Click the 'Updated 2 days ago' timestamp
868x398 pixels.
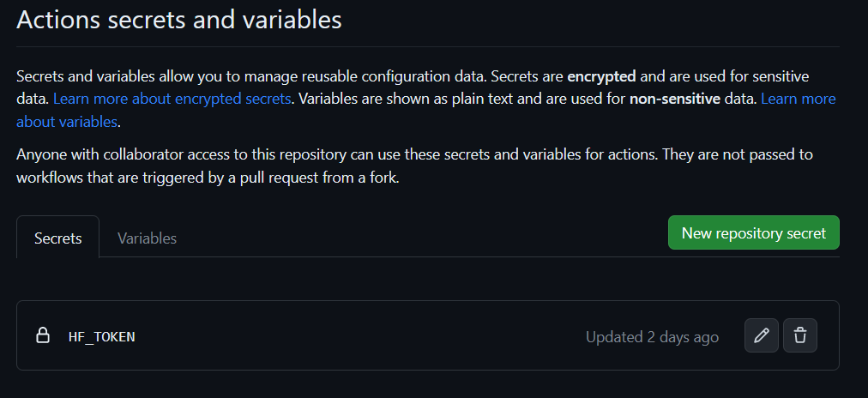tap(652, 336)
